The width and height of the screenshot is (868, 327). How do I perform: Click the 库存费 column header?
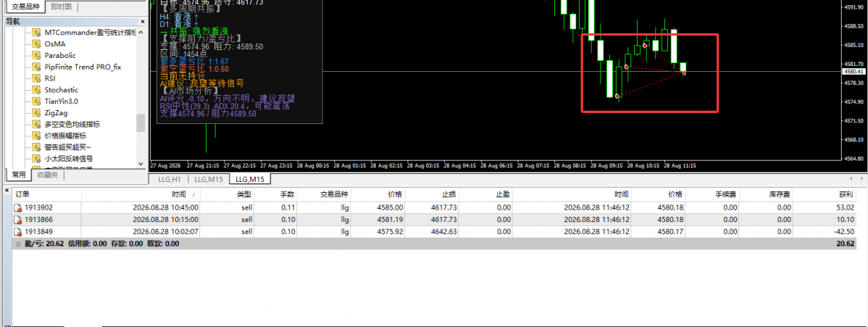767,194
